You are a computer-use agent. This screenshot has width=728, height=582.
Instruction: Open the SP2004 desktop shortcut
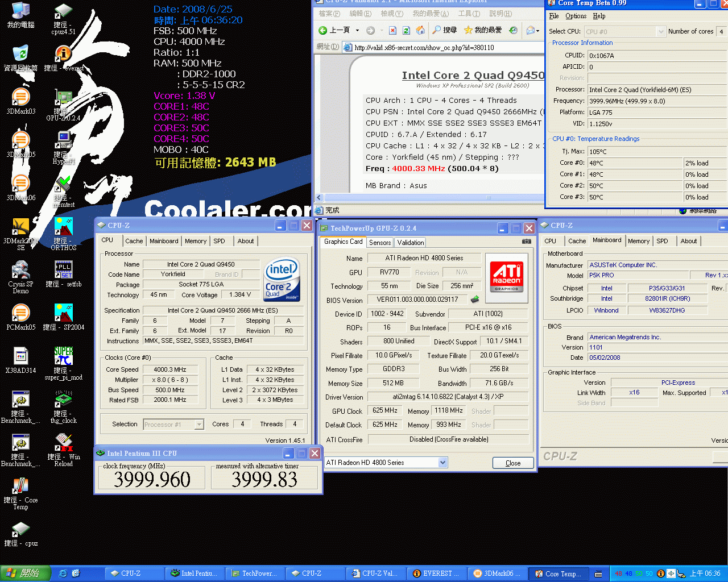[x=63, y=317]
